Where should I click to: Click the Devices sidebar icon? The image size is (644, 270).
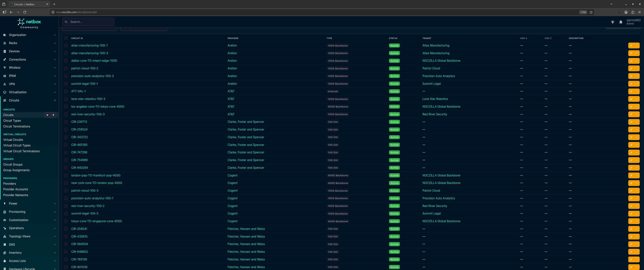4,51
